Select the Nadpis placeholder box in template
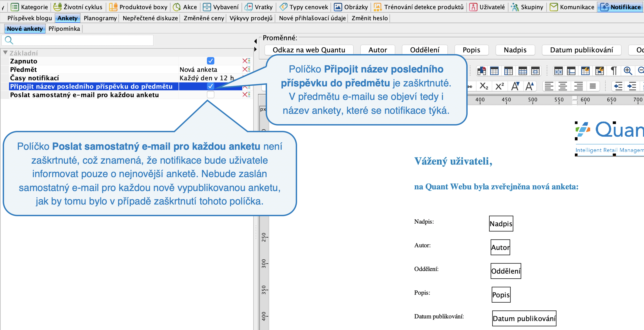This screenshot has height=330, width=644. (x=501, y=223)
